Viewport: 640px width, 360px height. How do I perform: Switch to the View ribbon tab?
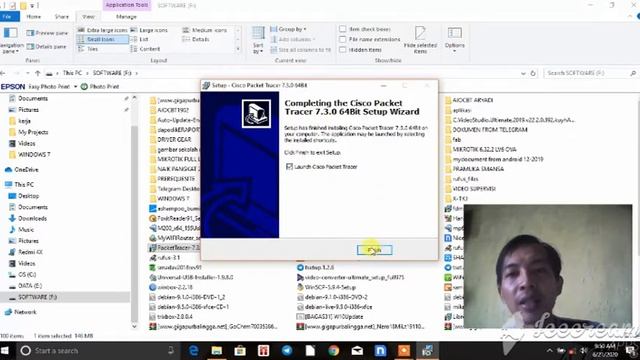point(89,17)
